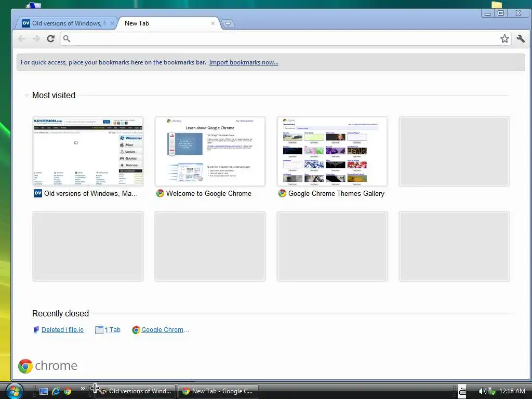Go forward with the forward arrow
Image resolution: width=532 pixels, height=399 pixels.
(x=36, y=38)
